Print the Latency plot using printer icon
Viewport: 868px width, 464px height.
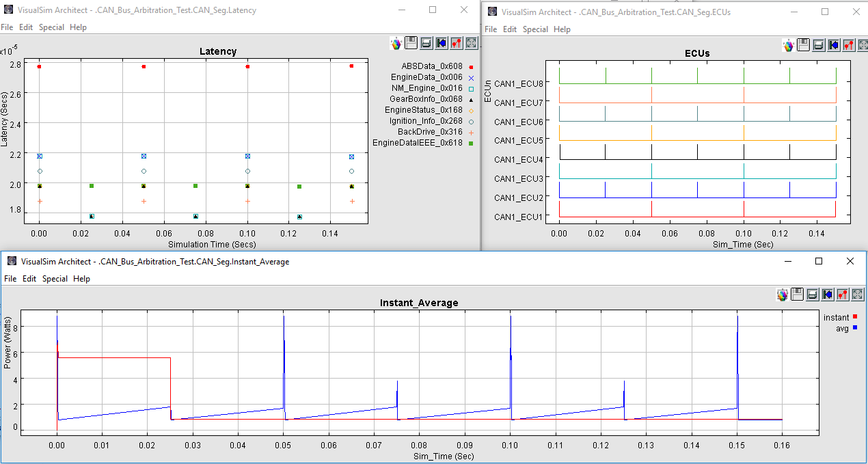pos(426,43)
